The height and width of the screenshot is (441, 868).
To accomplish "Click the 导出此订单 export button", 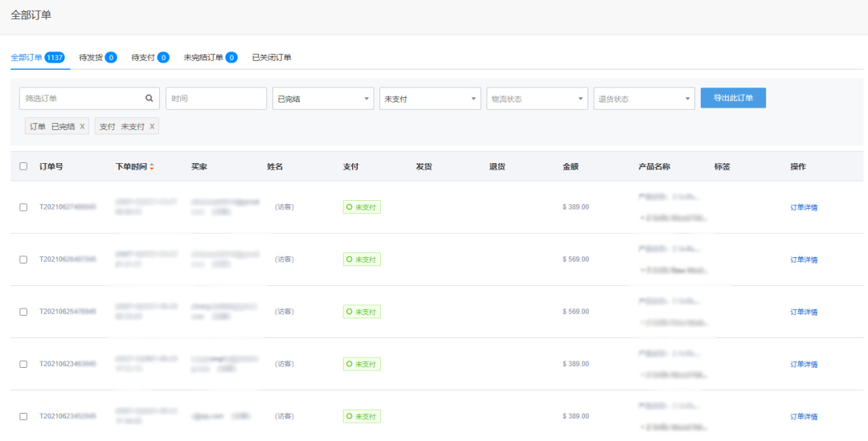I will pos(732,98).
